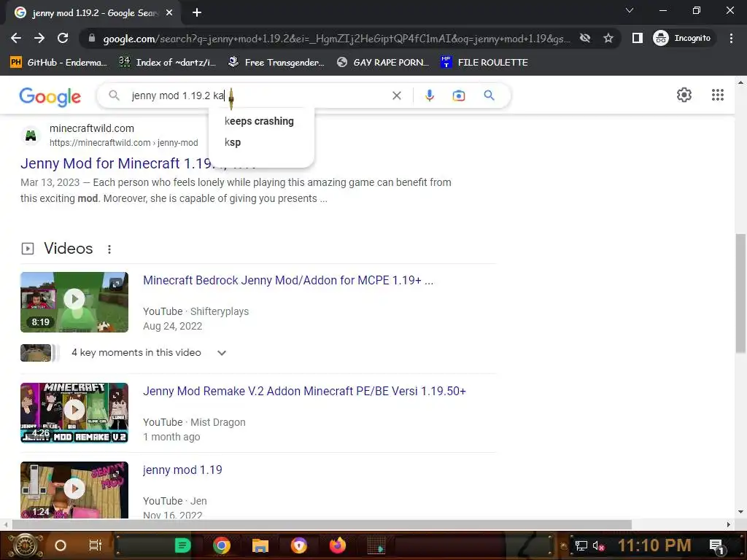Play the 1:24 jenny mod video thumbnail
Screen dimensions: 747x560
pyautogui.click(x=74, y=489)
